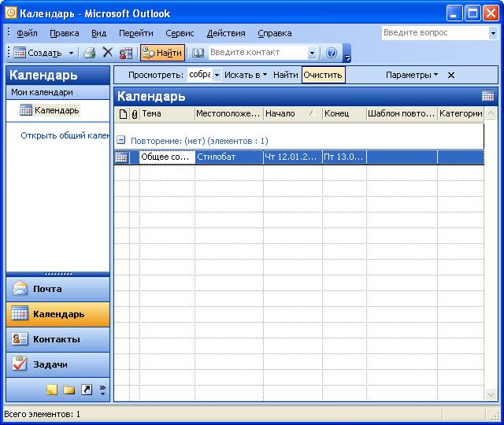This screenshot has height=425, width=504.
Task: Switch to Календарь navigation button
Action: (x=57, y=314)
